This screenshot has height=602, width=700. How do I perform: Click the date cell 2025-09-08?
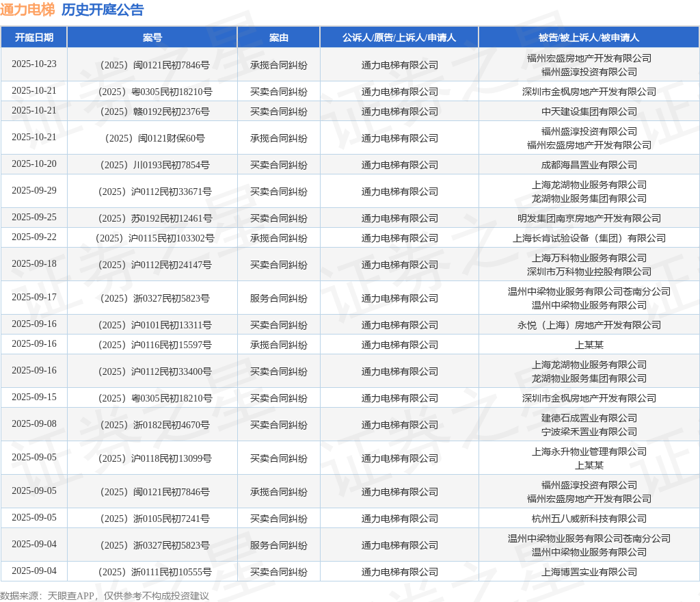34,424
